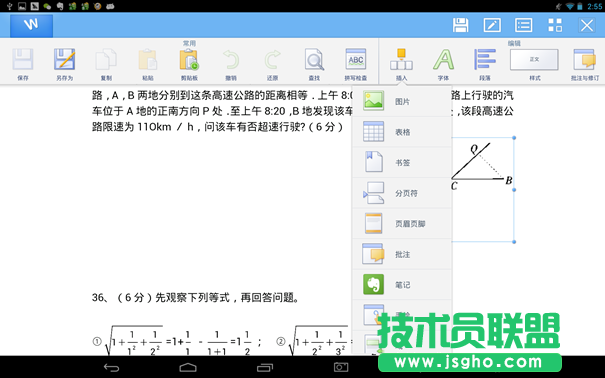Choose 批注 (Comment) from insert menu
Image resolution: width=605 pixels, height=378 pixels.
coord(402,254)
